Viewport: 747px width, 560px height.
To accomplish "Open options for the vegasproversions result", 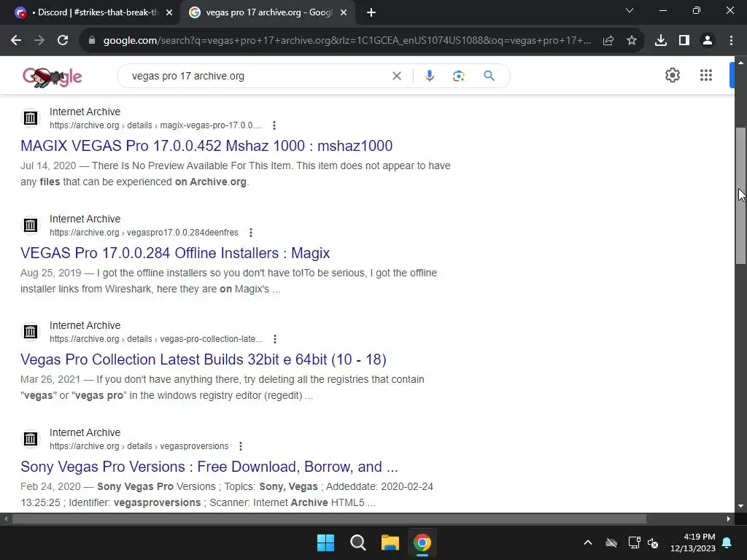I will pyautogui.click(x=241, y=446).
